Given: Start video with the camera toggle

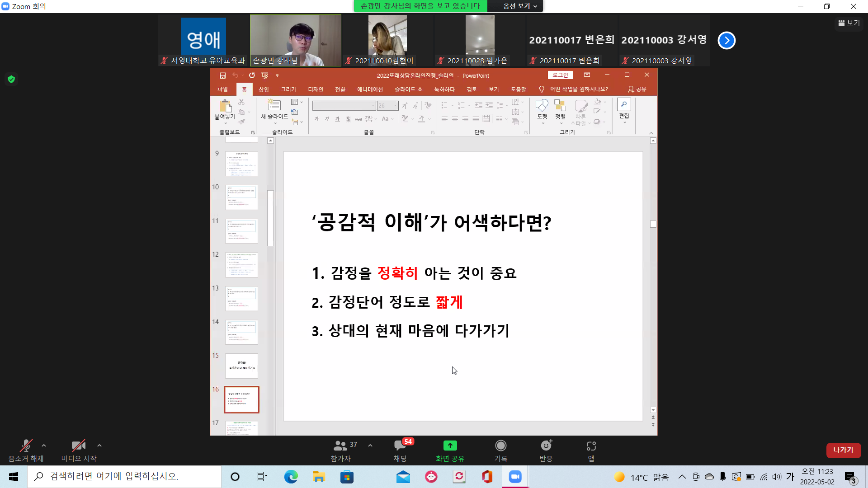Looking at the screenshot, I should click(x=78, y=446).
